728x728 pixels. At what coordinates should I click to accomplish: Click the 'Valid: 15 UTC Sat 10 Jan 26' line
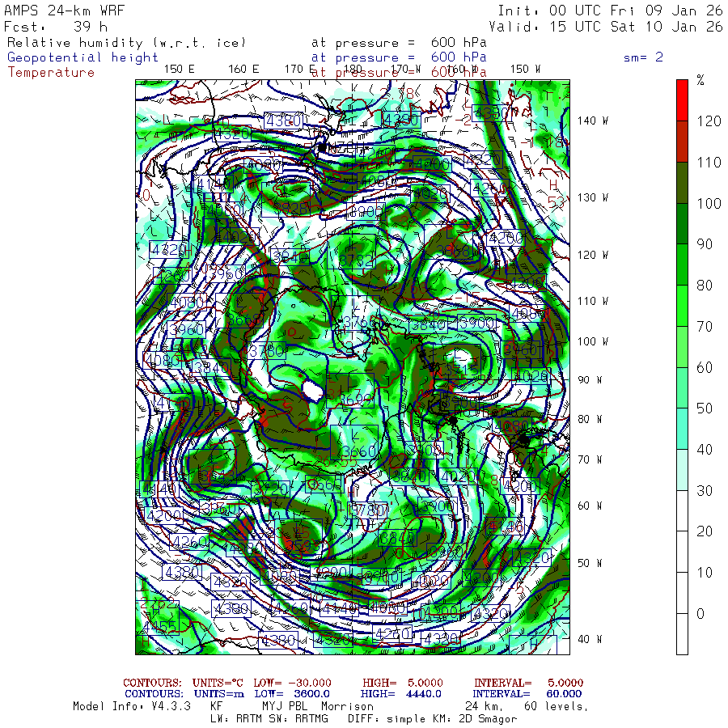(x=606, y=27)
